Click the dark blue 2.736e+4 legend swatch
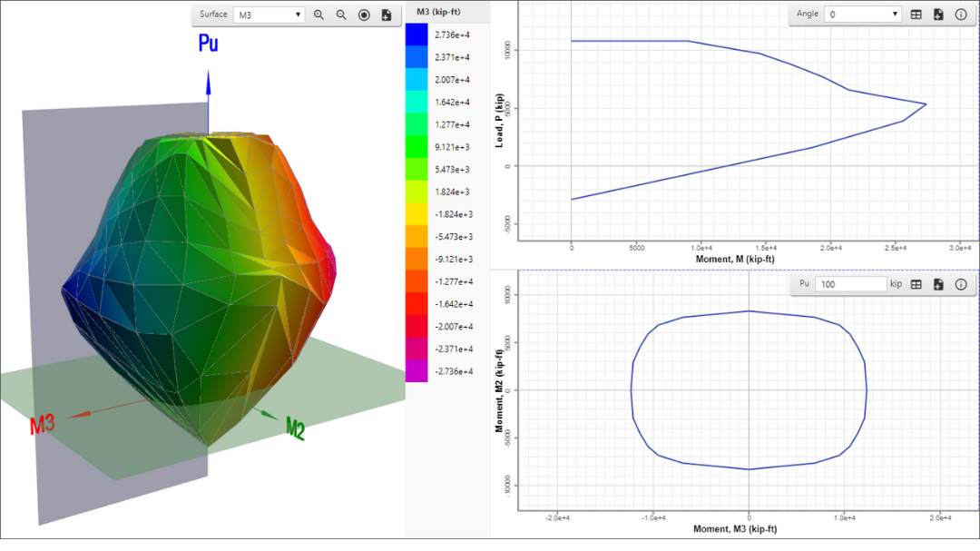Screen dimensions: 980x551 coord(416,34)
